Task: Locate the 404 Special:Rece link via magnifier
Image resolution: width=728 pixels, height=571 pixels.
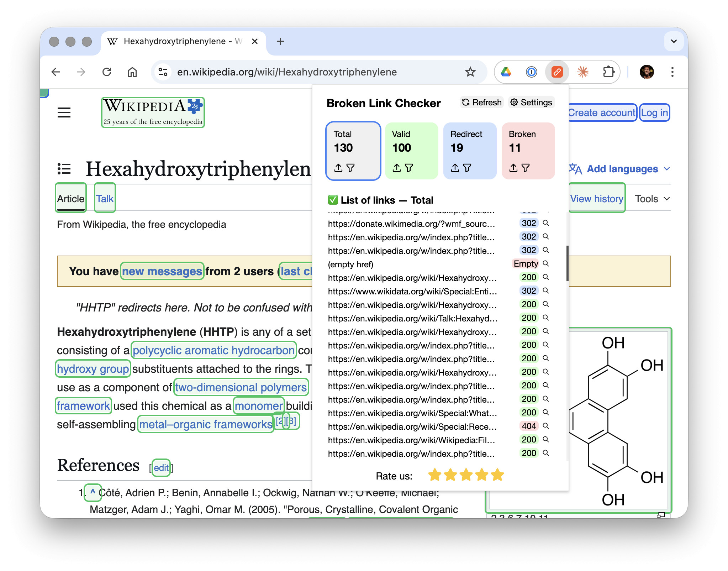Action: coord(546,426)
